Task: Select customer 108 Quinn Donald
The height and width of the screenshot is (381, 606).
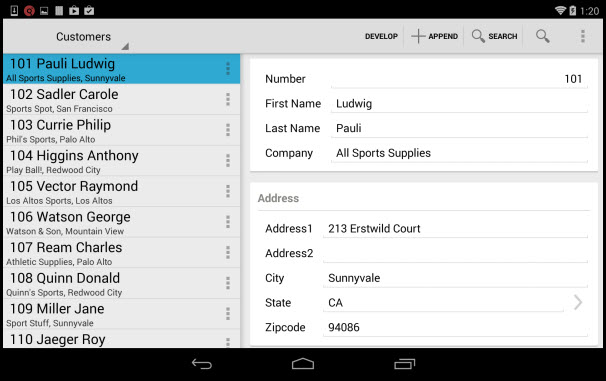Action: point(121,283)
